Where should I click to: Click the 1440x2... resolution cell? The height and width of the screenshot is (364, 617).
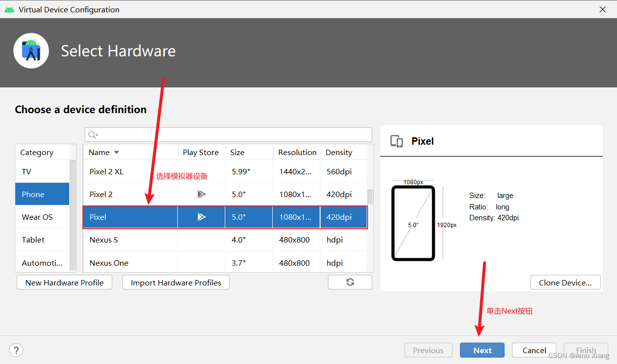[297, 171]
